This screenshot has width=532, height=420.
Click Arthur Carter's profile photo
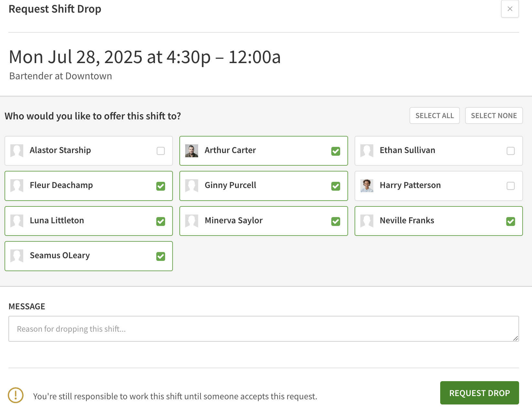191,151
